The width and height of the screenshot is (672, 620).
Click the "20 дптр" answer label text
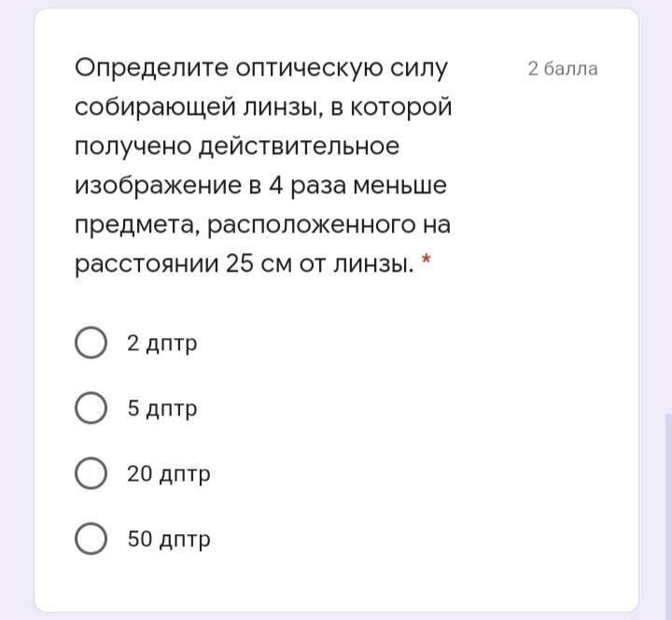click(x=168, y=474)
